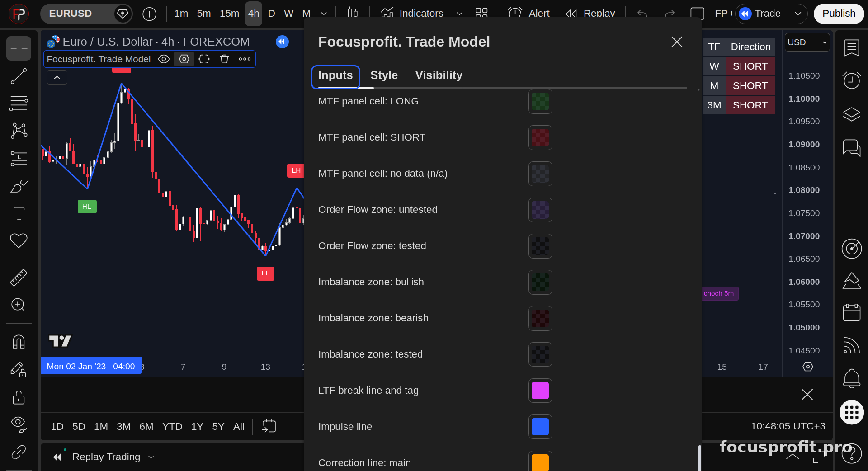Toggle lock all drawing tools
Viewport: 868px width, 471px height.
(19, 397)
